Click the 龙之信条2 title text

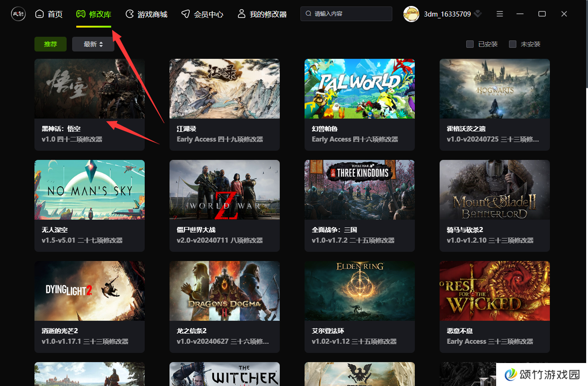tap(192, 331)
